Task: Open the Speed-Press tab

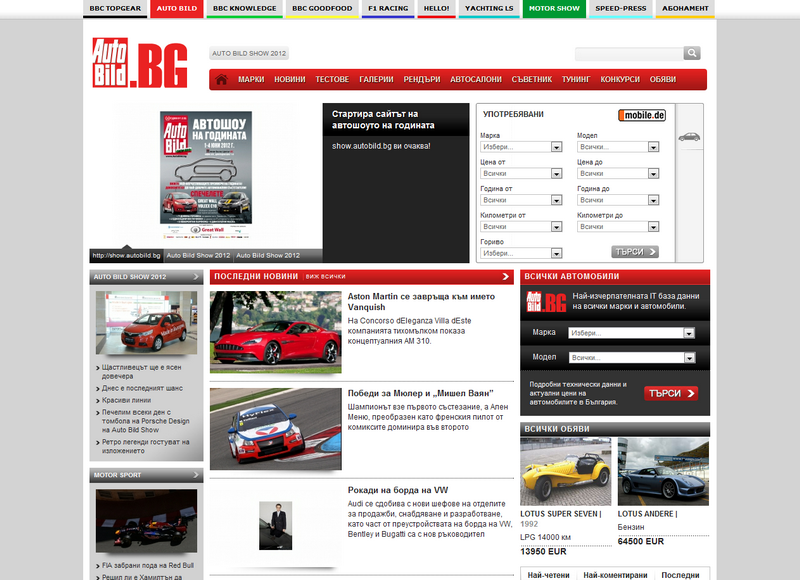Action: pyautogui.click(x=620, y=9)
